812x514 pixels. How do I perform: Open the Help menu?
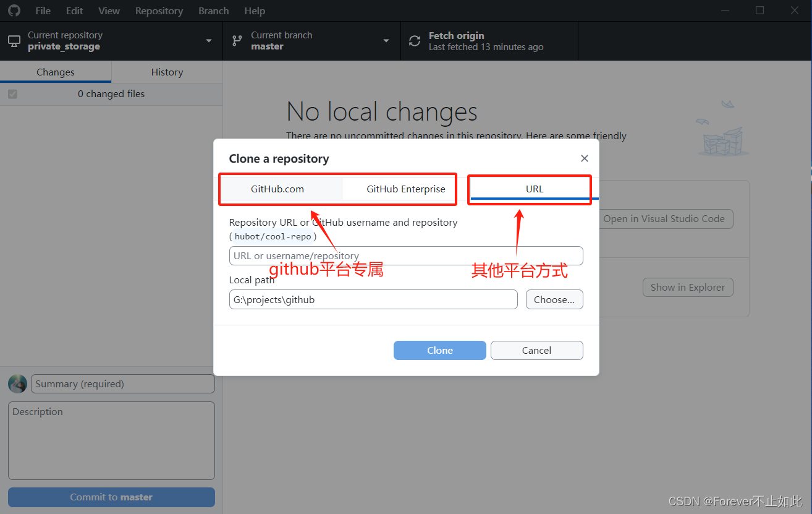255,11
